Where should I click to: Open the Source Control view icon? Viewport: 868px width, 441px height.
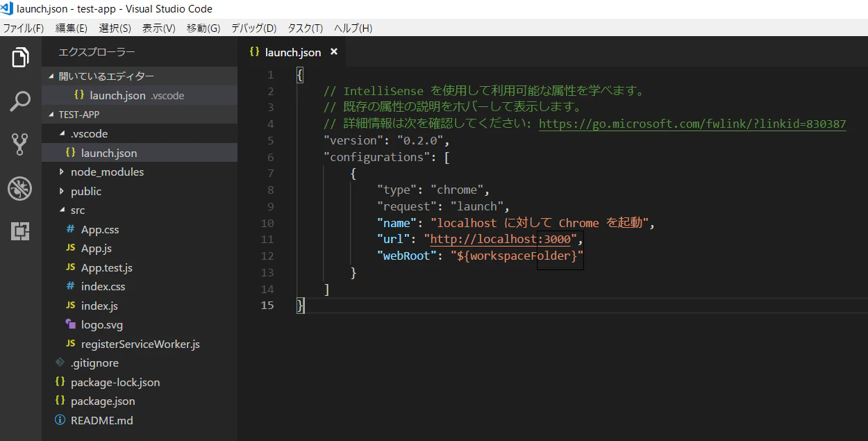[20, 144]
